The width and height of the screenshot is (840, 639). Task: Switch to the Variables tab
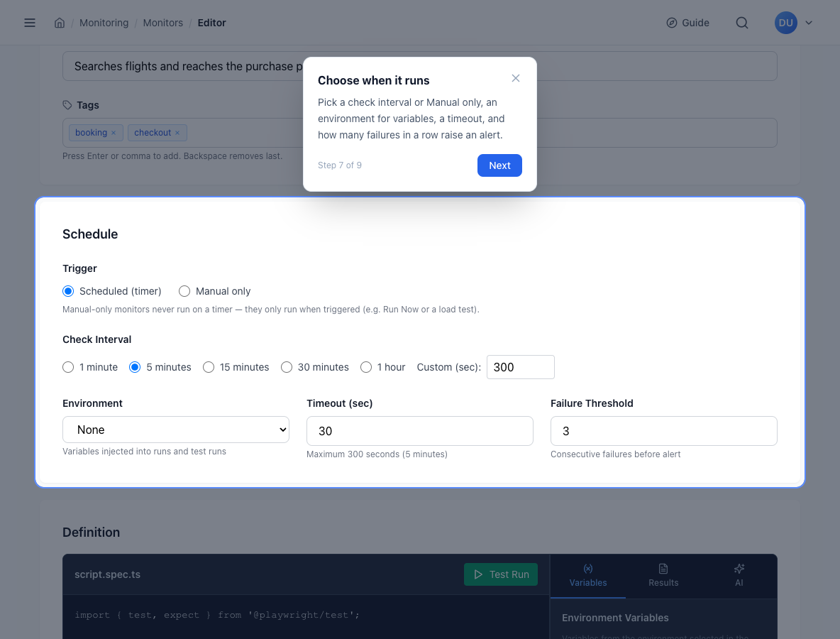(x=587, y=576)
